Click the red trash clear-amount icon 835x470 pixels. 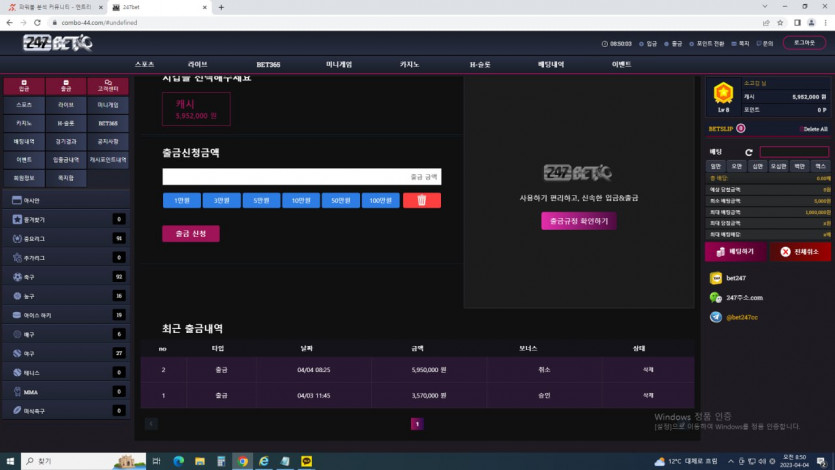pyautogui.click(x=421, y=200)
